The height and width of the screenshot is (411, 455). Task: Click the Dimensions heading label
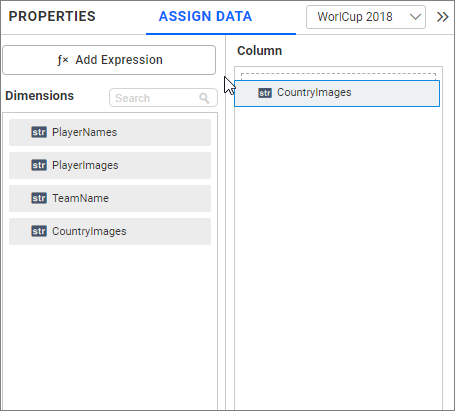pyautogui.click(x=39, y=96)
